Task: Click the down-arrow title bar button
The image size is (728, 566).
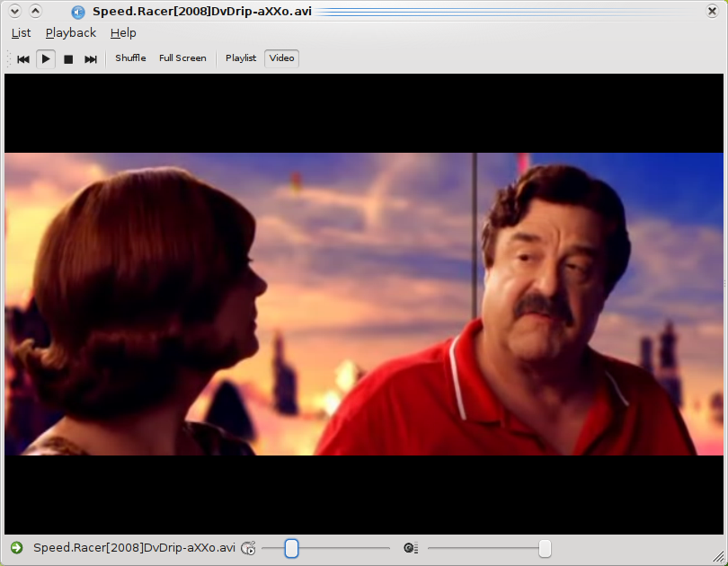Action: pyautogui.click(x=15, y=11)
